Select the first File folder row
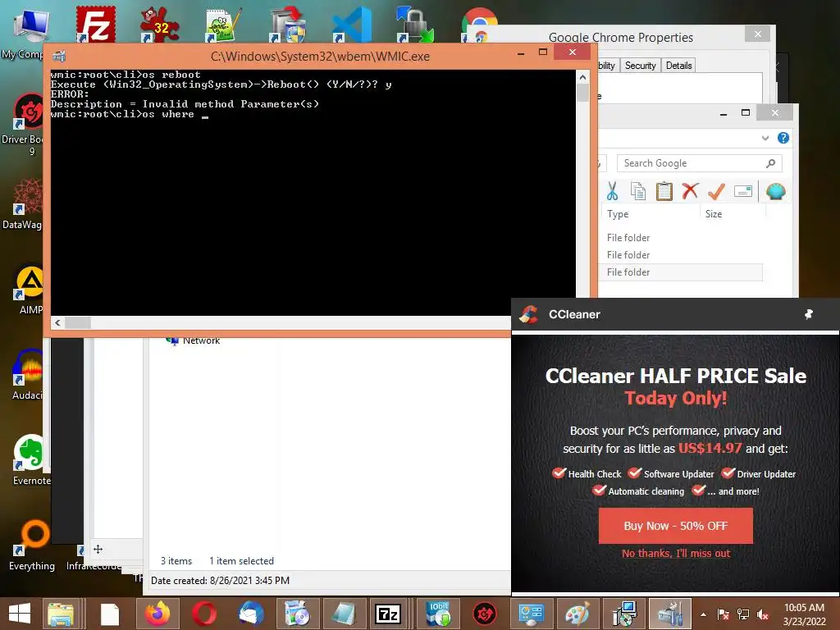The image size is (840, 630). [682, 238]
